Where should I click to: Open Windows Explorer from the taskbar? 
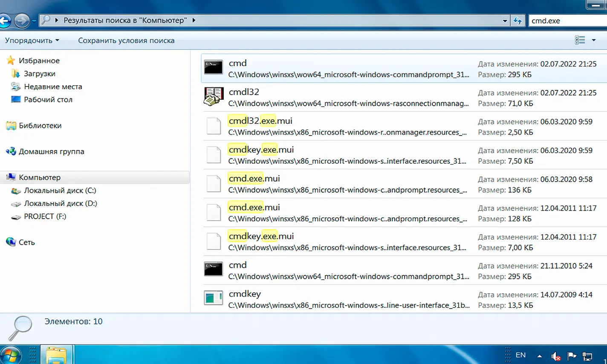(x=56, y=355)
